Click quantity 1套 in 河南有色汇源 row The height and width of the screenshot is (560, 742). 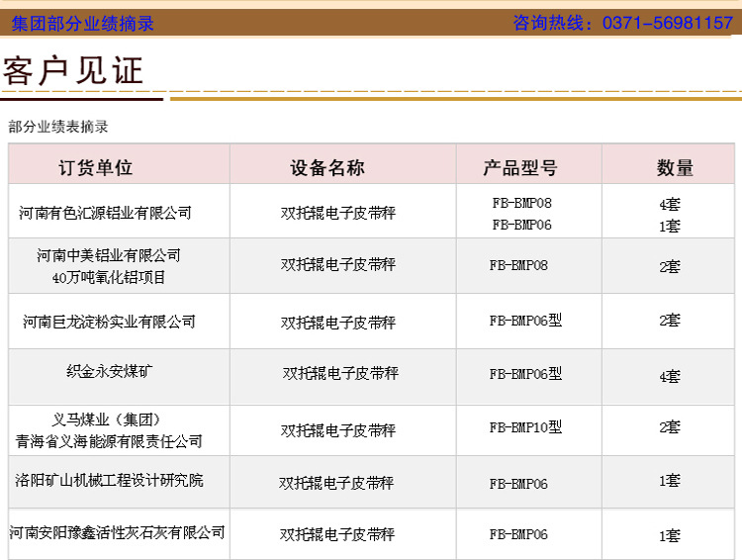coord(670,226)
